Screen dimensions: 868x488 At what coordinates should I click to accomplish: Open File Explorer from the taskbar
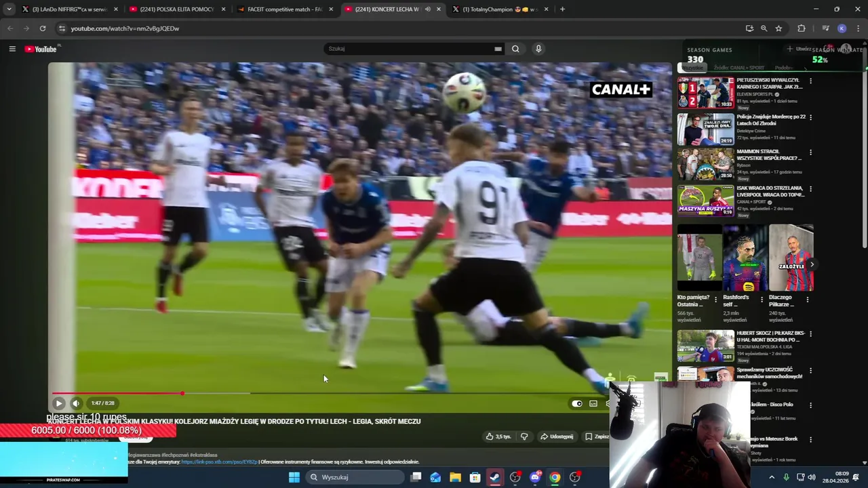point(455,477)
